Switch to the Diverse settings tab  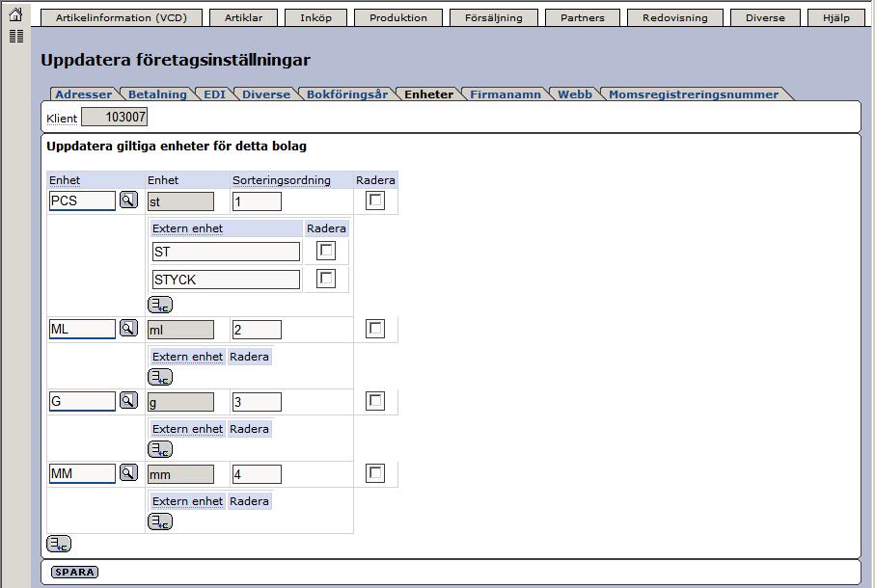266,94
